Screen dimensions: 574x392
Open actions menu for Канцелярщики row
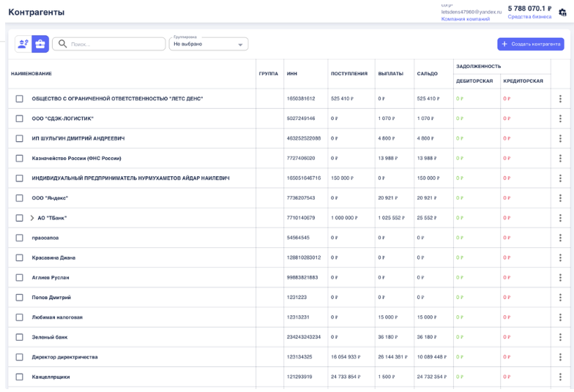pyautogui.click(x=560, y=377)
